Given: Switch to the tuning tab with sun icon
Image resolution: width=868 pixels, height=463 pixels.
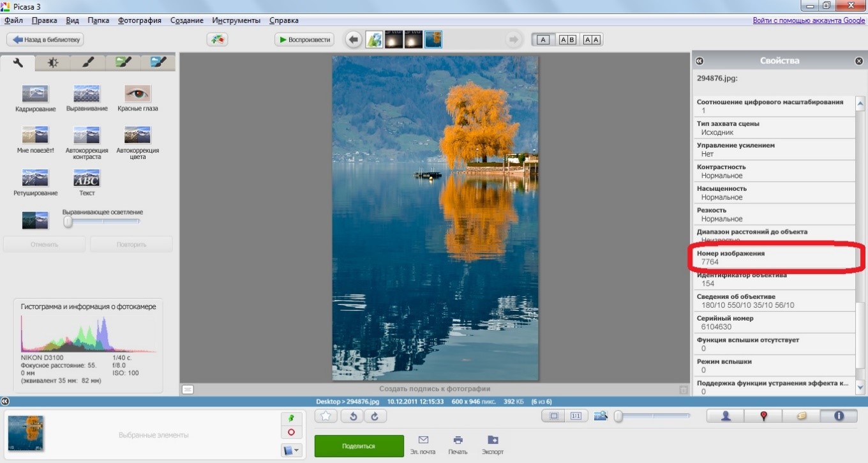Looking at the screenshot, I should [52, 62].
